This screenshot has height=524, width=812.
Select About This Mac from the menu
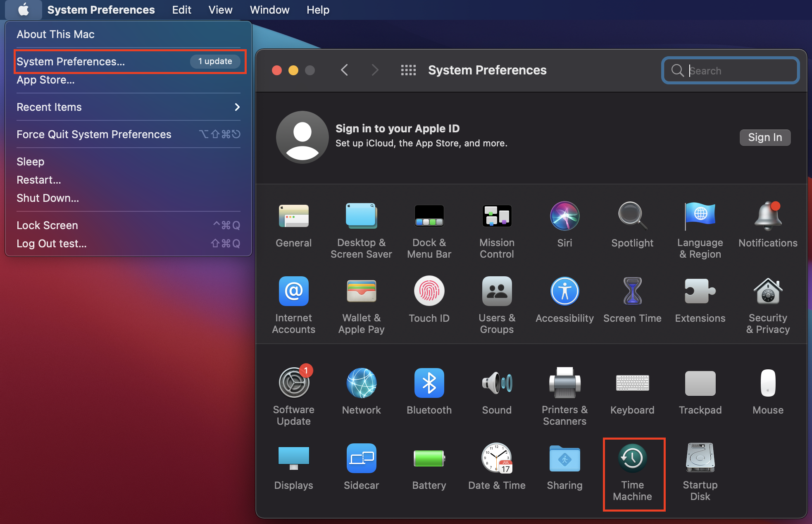(55, 34)
